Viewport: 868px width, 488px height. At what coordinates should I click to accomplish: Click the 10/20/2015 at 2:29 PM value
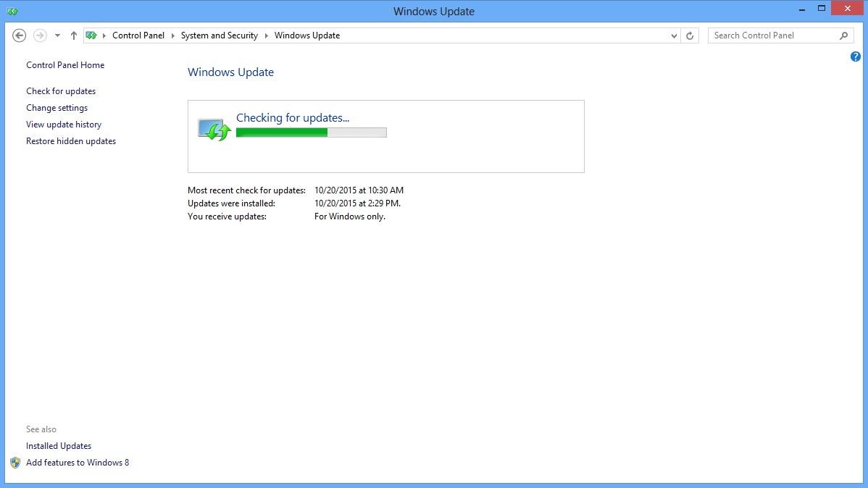(358, 203)
